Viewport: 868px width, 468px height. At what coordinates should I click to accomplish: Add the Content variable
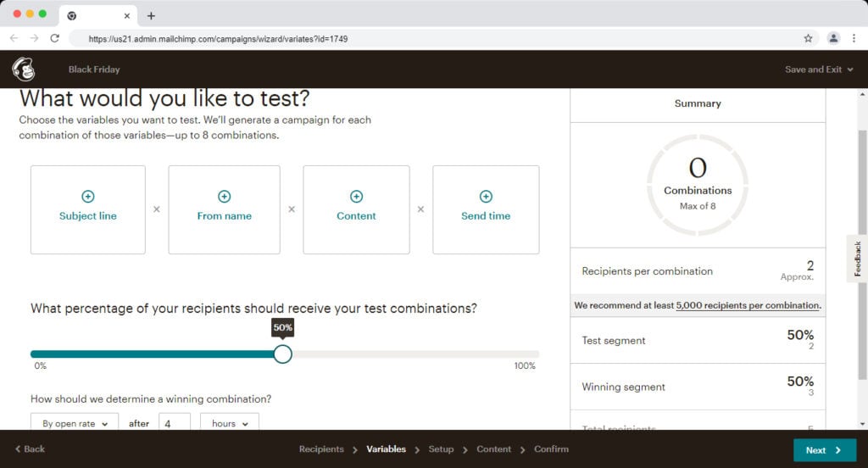(x=356, y=209)
